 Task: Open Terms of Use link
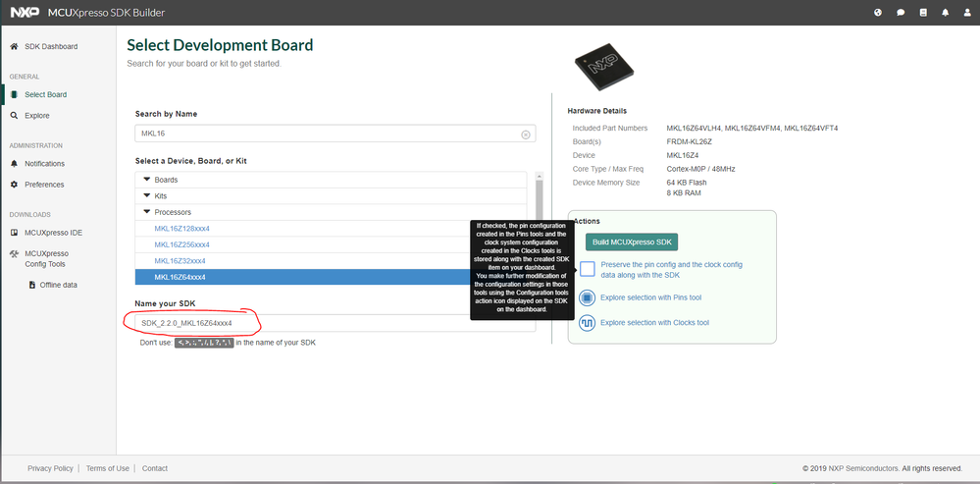(x=108, y=468)
